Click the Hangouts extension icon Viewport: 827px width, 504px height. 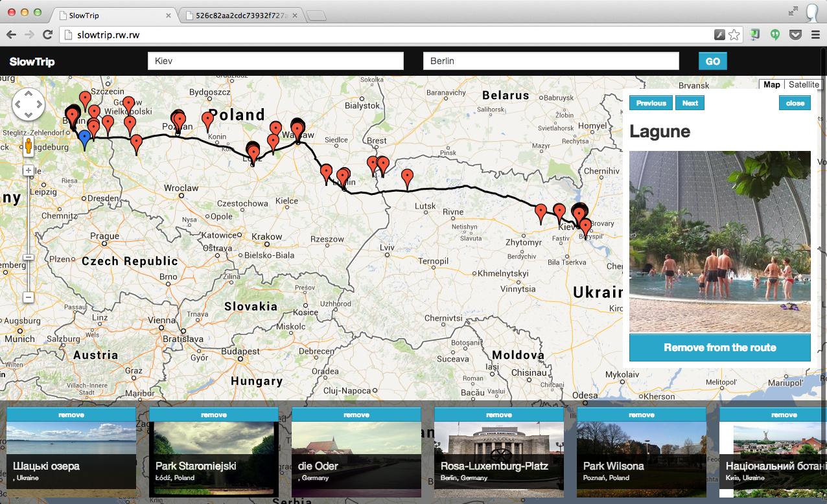pos(775,35)
